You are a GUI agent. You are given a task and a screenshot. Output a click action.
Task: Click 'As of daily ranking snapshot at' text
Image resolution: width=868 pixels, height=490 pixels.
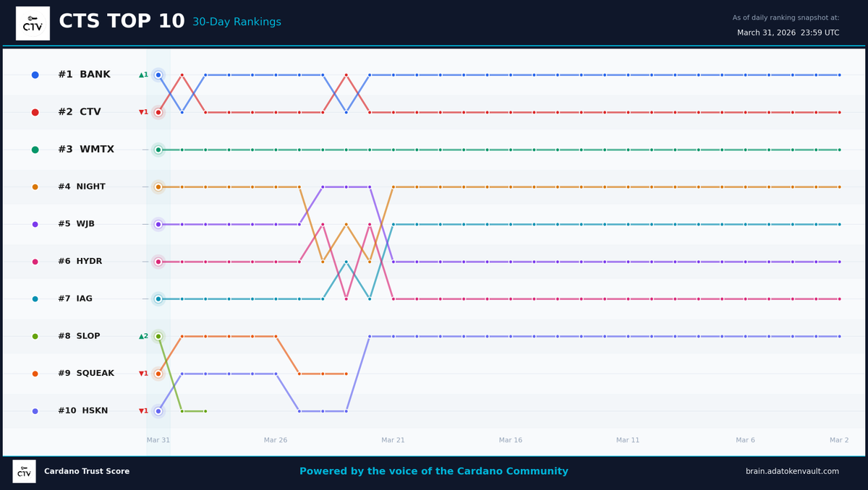(786, 18)
